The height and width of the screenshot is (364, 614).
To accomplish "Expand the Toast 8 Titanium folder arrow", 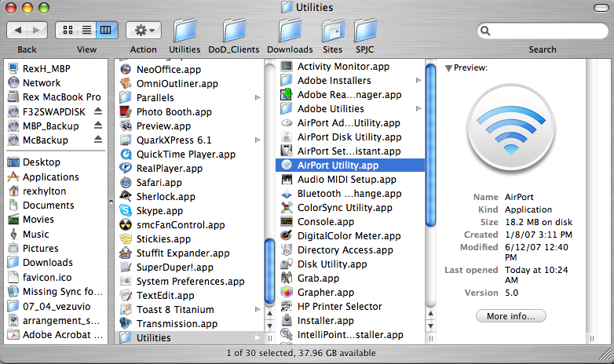I will (258, 309).
